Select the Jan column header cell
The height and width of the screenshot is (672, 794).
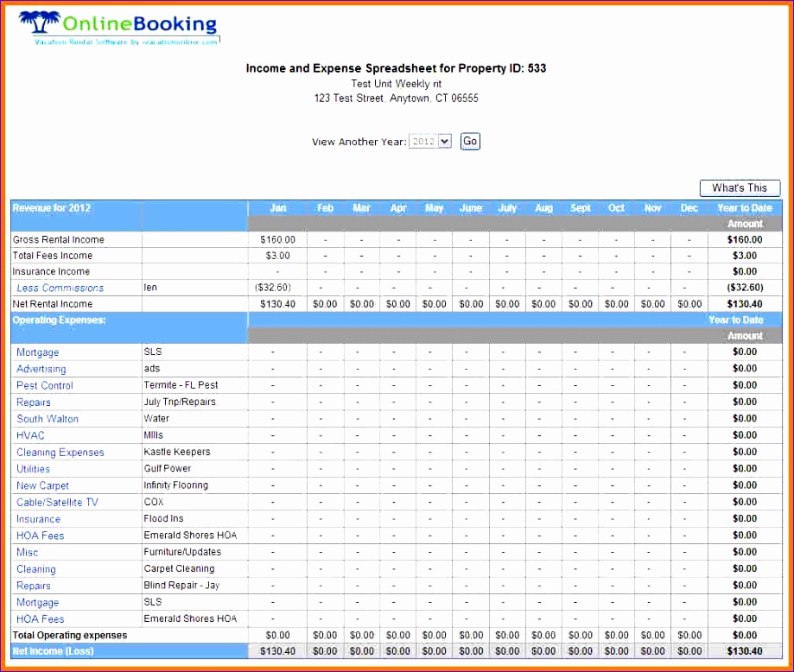click(x=277, y=207)
